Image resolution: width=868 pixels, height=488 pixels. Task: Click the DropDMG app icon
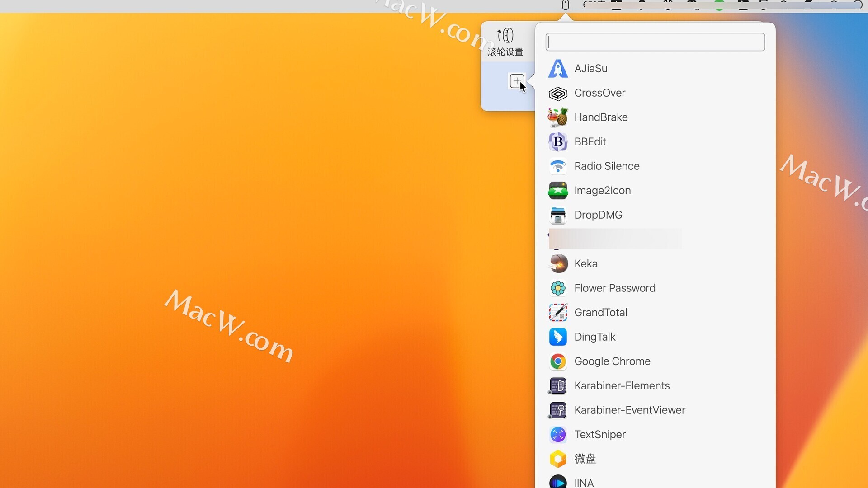558,215
